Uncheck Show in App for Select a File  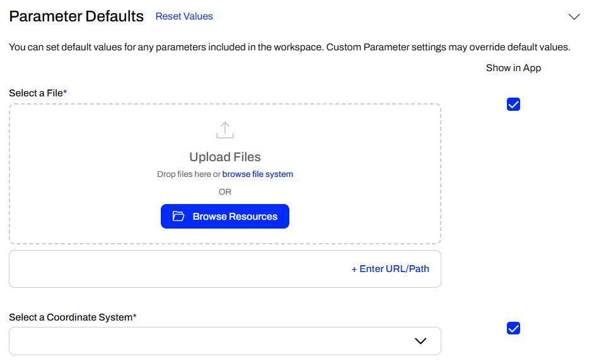tap(513, 105)
